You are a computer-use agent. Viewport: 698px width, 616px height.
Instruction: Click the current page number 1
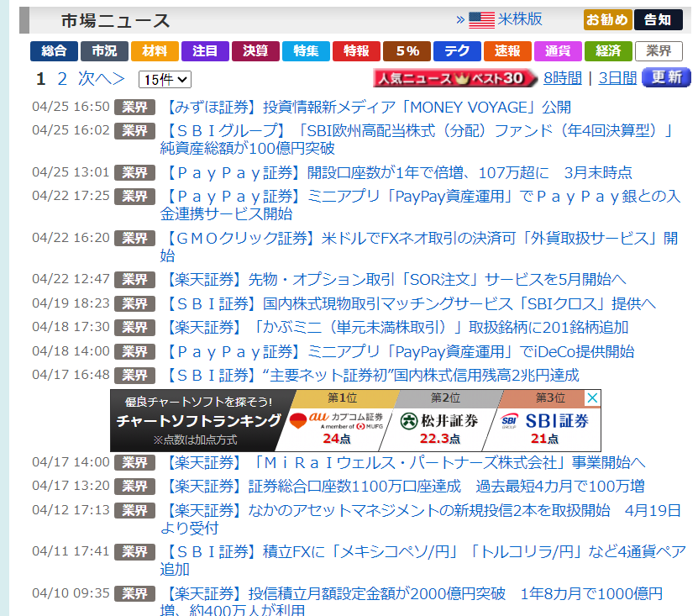[x=41, y=79]
